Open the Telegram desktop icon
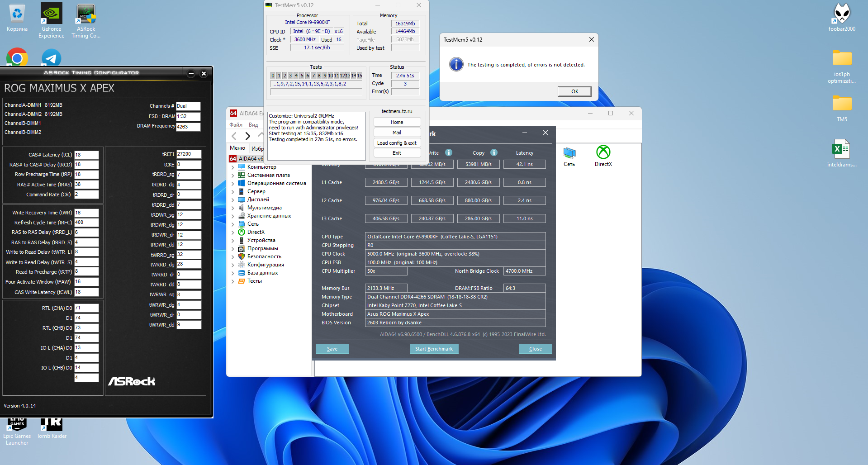The image size is (868, 465). (51, 58)
